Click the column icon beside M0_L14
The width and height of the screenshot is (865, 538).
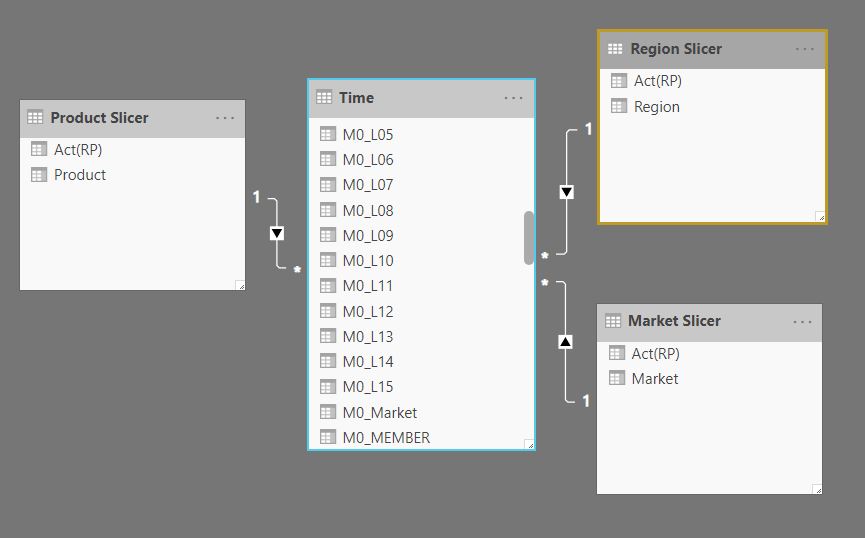coord(328,361)
